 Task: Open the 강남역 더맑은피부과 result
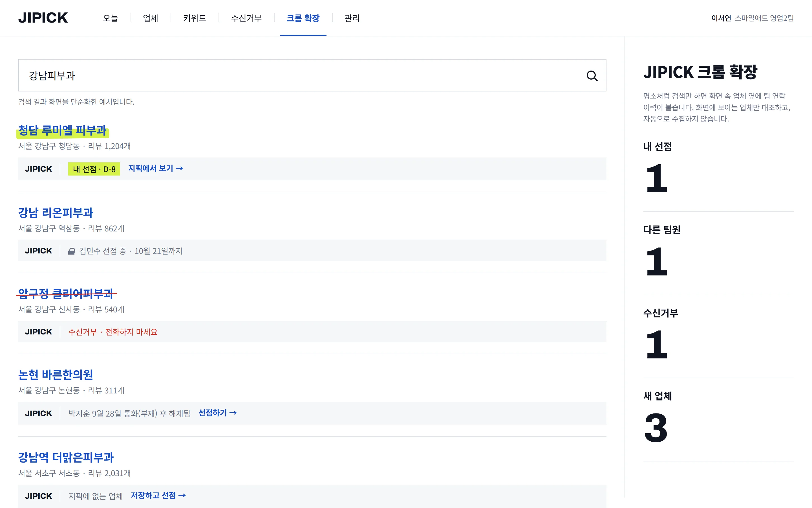tap(66, 457)
